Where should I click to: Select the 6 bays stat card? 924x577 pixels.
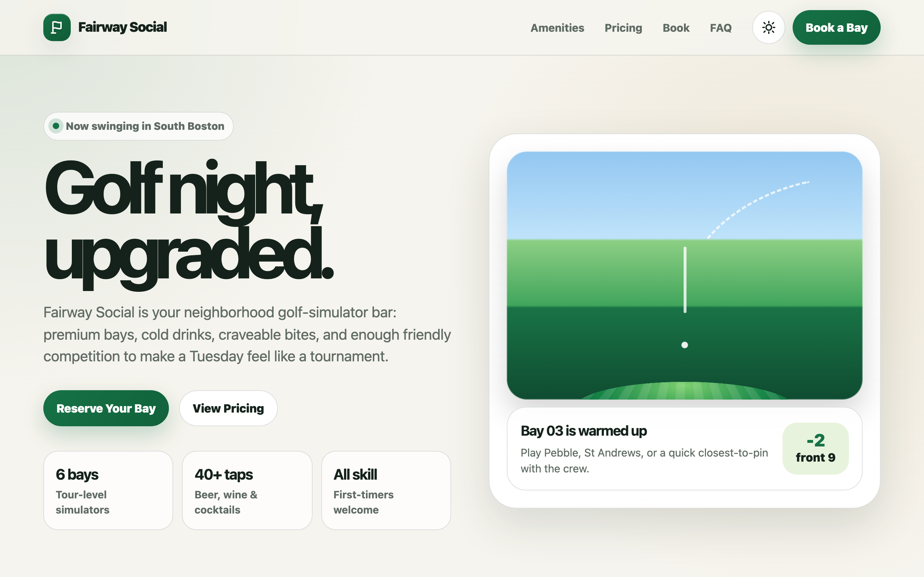pos(108,490)
